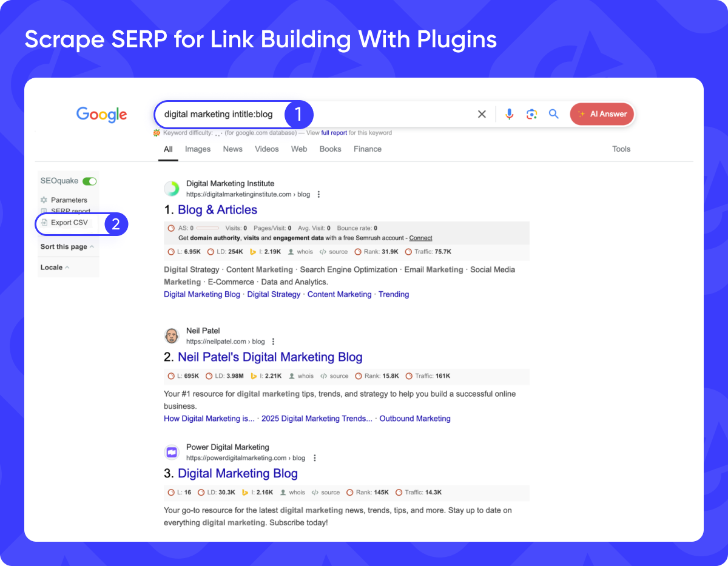Screen dimensions: 728x566
Task: Open three-dot menu beside powerdigitalmarketing.com URL
Action: (314, 458)
